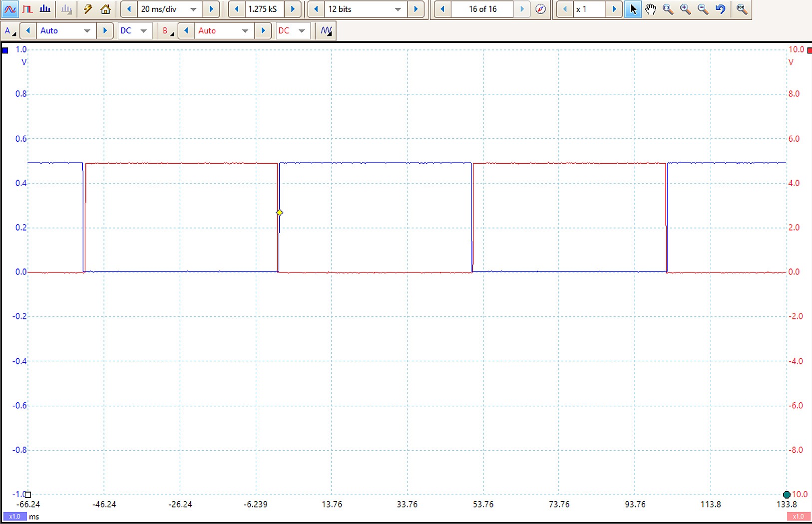Click the greyed spectrum options icon
Viewport: 812px width, 524px height.
pos(66,9)
